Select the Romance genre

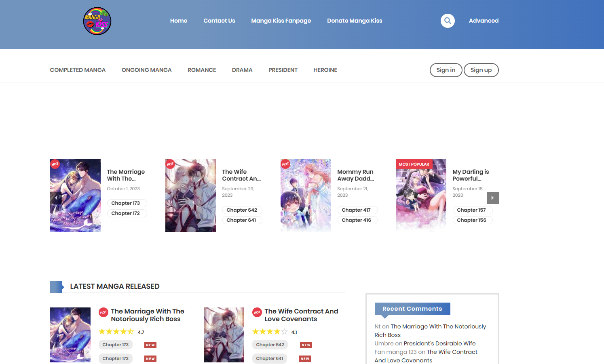[202, 70]
